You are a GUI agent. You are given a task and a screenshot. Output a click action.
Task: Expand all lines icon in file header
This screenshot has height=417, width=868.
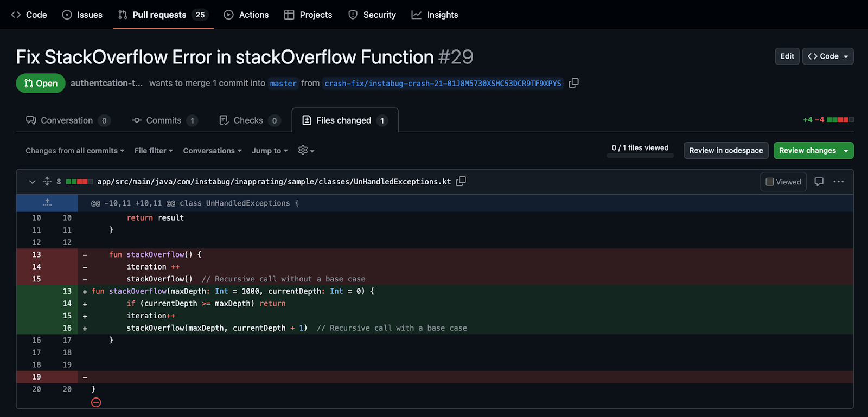click(x=47, y=182)
